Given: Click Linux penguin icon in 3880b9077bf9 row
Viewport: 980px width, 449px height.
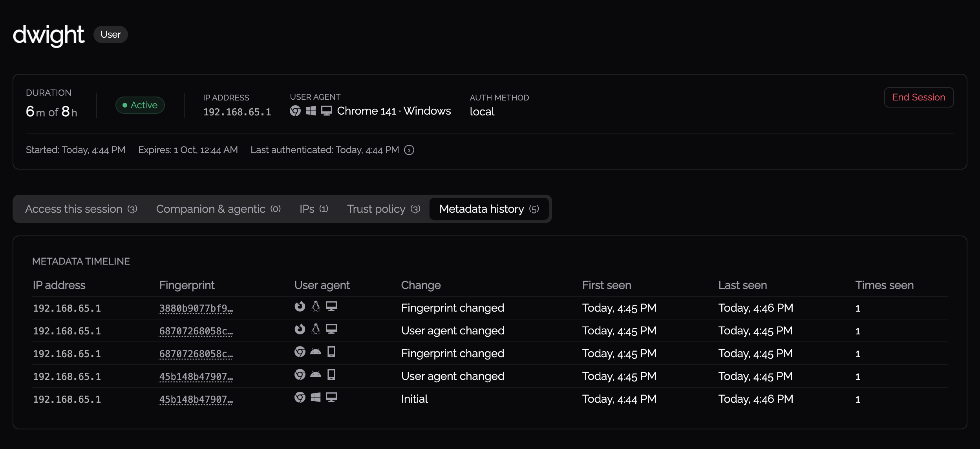Looking at the screenshot, I should [x=316, y=306].
